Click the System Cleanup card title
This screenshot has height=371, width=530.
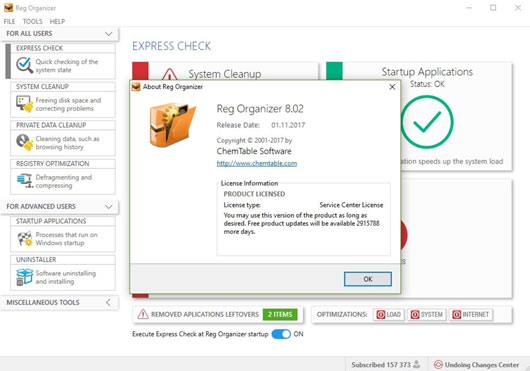pyautogui.click(x=225, y=74)
